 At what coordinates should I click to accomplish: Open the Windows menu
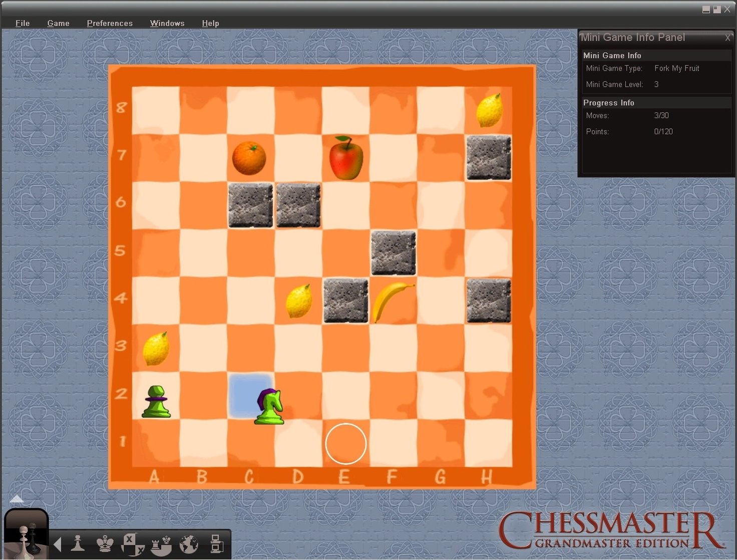point(167,23)
